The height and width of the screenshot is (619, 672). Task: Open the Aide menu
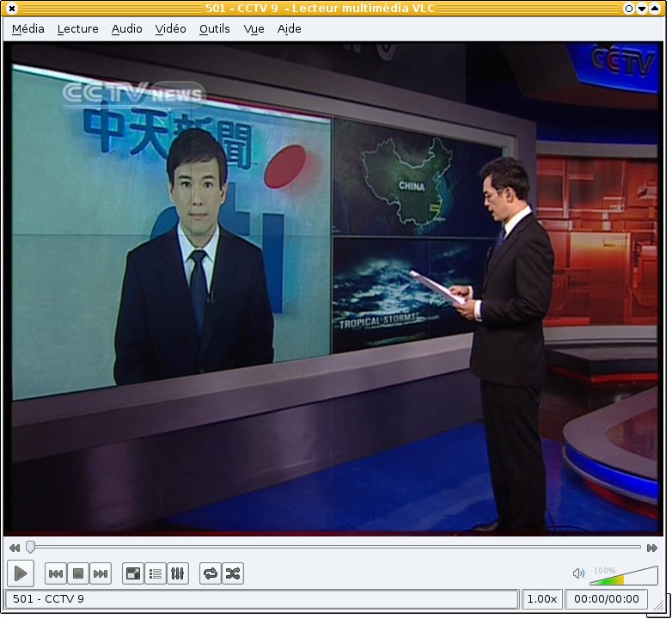point(290,28)
